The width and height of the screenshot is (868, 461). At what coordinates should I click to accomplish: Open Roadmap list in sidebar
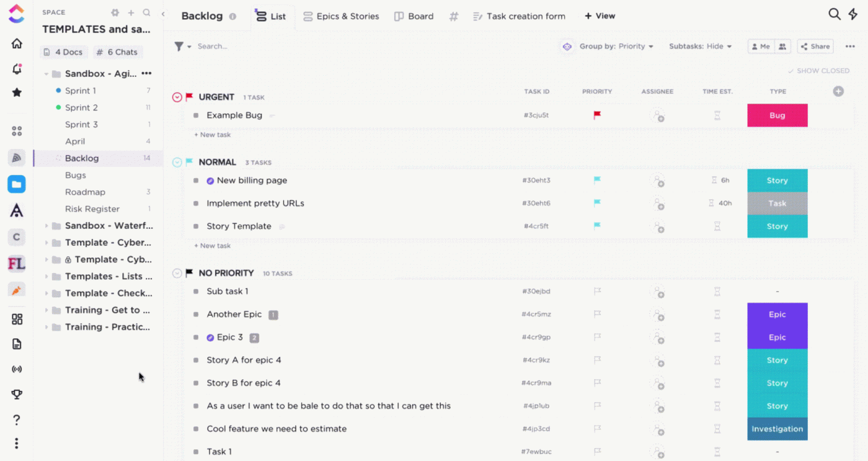click(85, 192)
